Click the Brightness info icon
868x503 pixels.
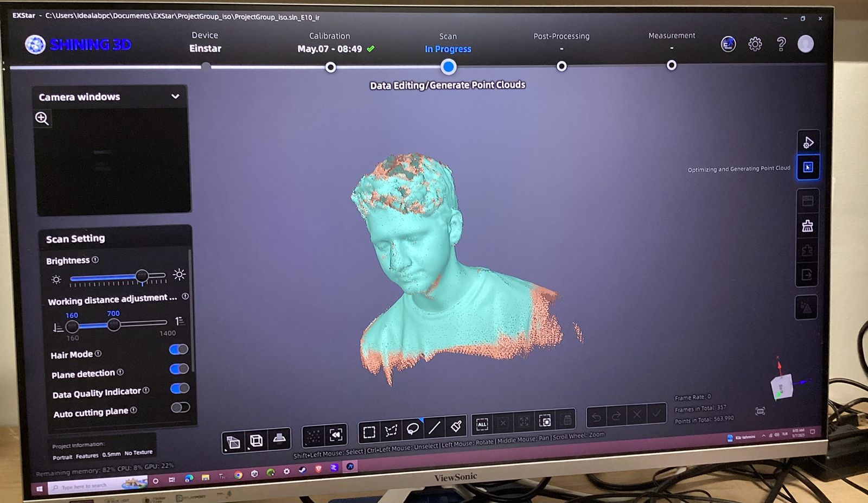[x=95, y=260]
